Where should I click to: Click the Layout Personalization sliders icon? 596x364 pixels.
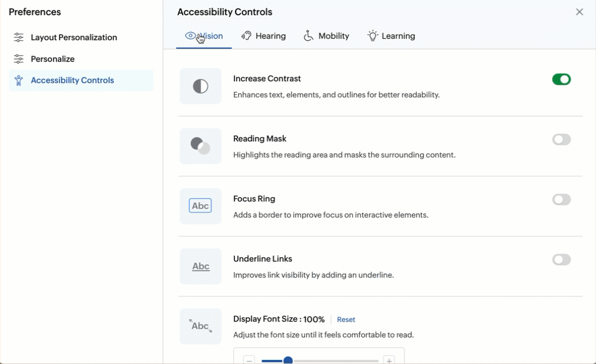(x=18, y=37)
